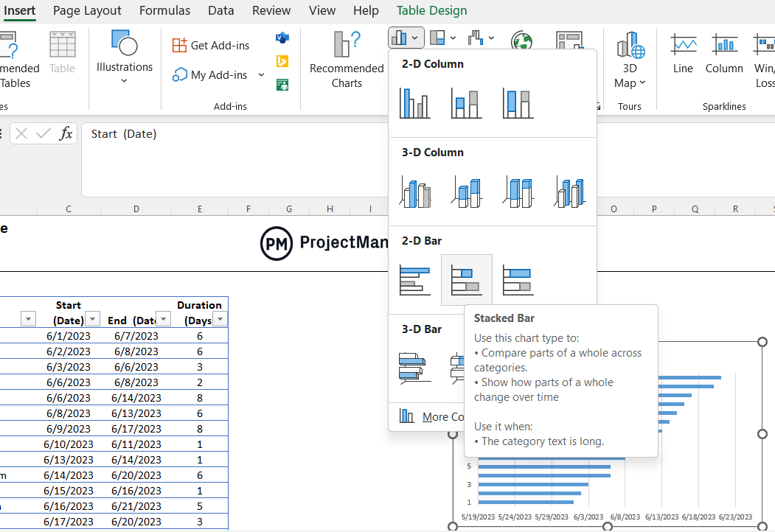This screenshot has width=775, height=532.
Task: Open the Page Layout ribbon tab
Action: click(87, 10)
